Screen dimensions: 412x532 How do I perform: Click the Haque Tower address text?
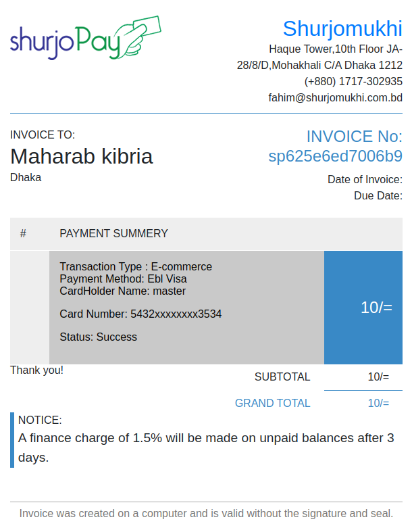(x=319, y=57)
